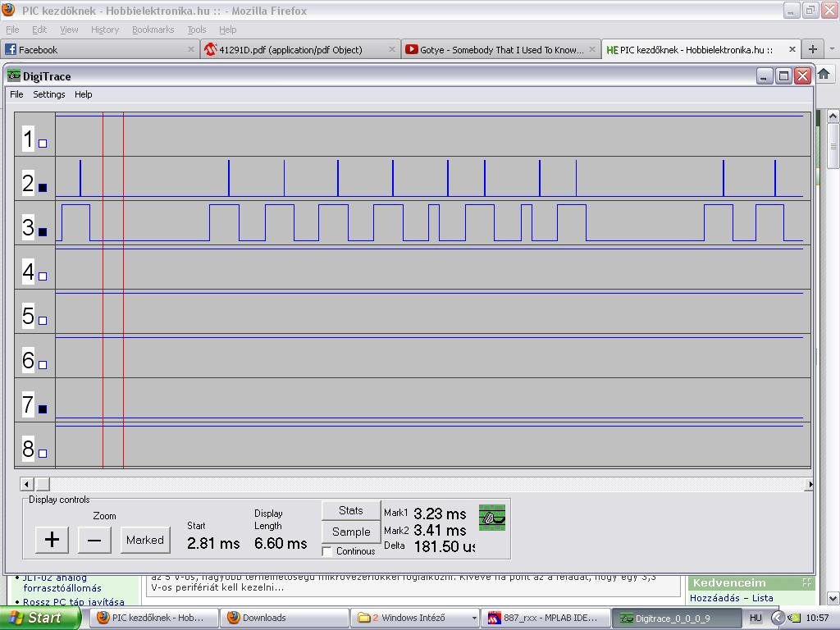Screen dimensions: 840x630
Task: Expand hidden system tray icons arrow
Action: (x=777, y=618)
